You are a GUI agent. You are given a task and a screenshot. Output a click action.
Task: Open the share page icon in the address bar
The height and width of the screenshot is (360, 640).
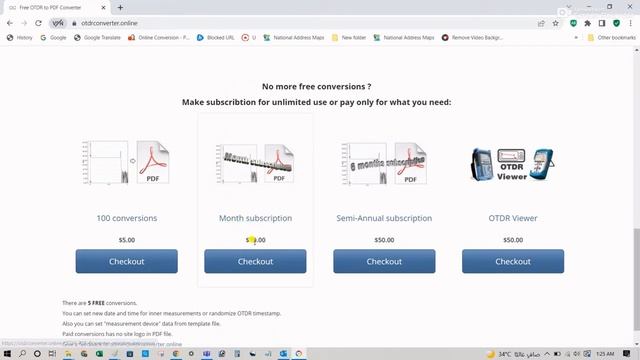[x=541, y=24]
